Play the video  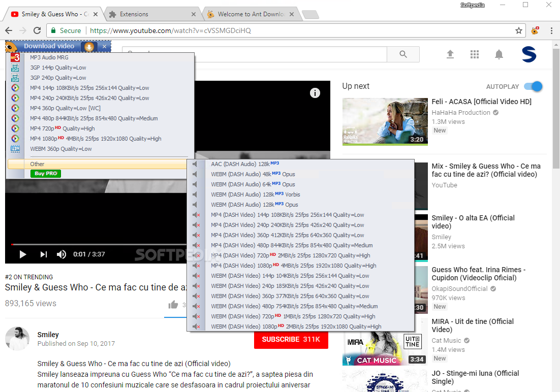point(23,254)
